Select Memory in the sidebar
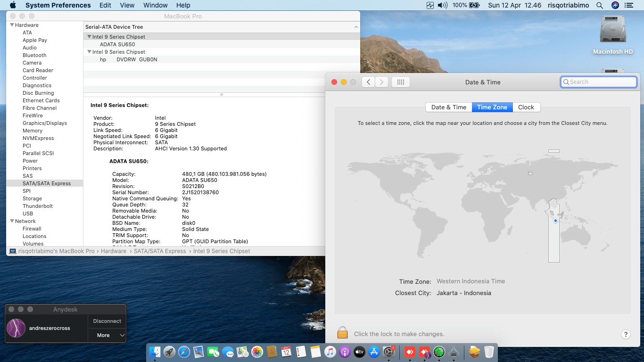Image resolution: width=644 pixels, height=362 pixels. (x=33, y=131)
